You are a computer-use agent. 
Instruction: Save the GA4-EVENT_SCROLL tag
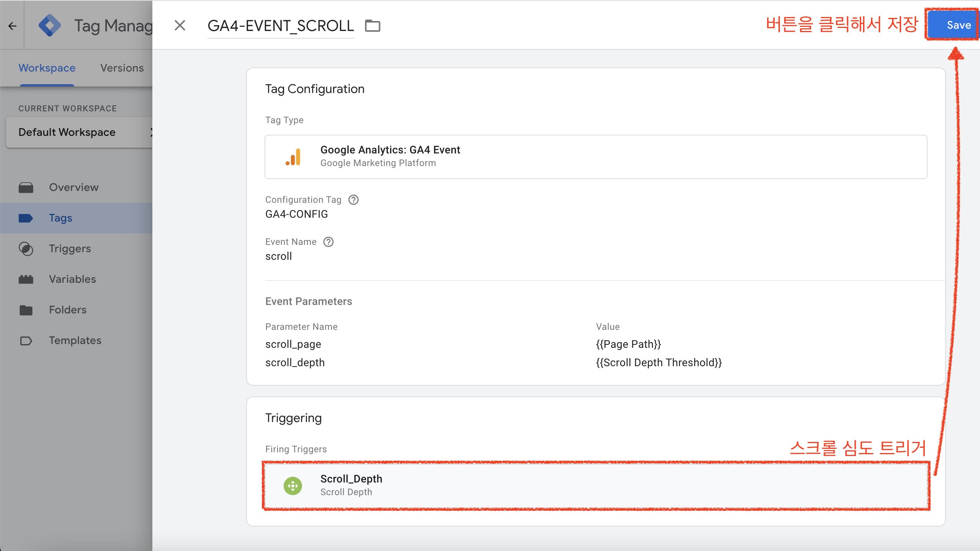click(x=952, y=25)
